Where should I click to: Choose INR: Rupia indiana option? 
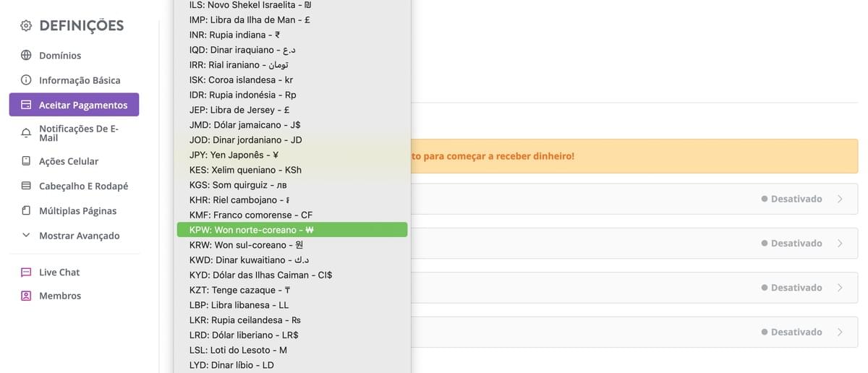pos(292,35)
